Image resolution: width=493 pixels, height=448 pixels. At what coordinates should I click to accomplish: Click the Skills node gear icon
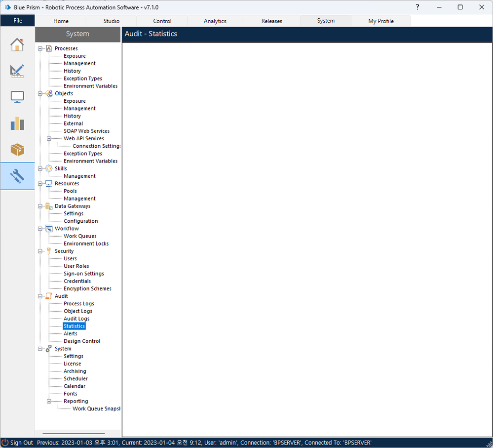coord(49,168)
